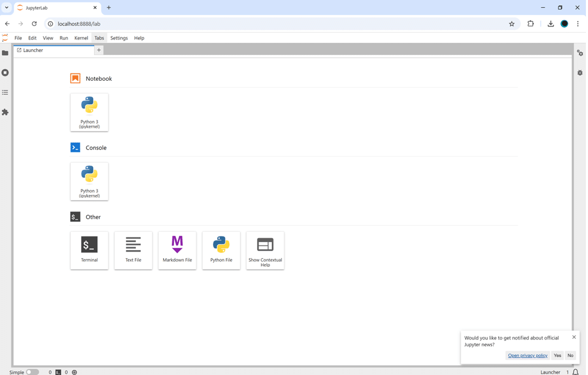Launch a Python 3 Console

90,181
